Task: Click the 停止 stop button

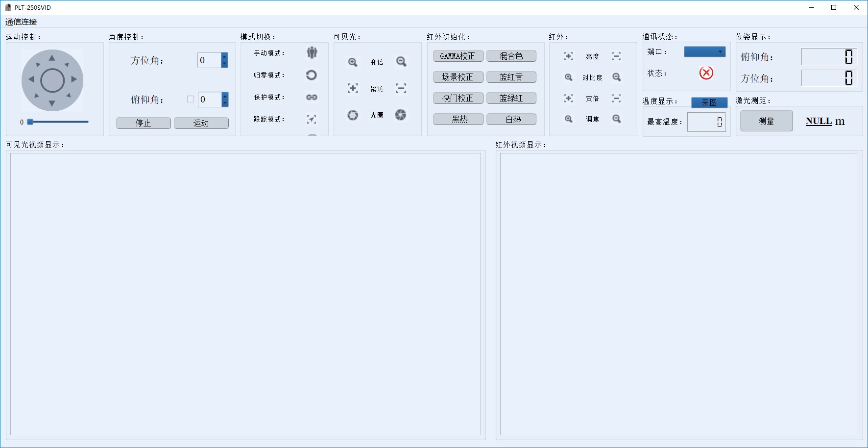Action: [x=144, y=123]
